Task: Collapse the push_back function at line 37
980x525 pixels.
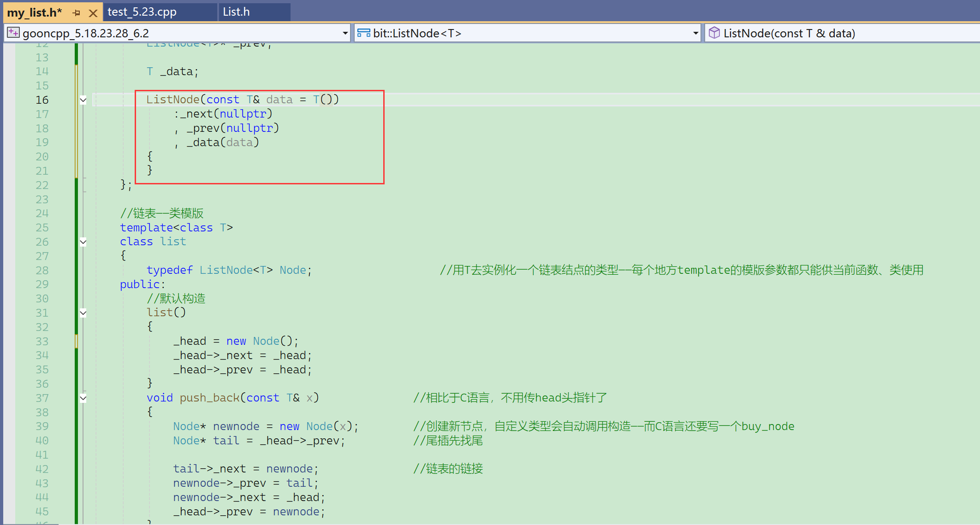Action: [x=83, y=398]
